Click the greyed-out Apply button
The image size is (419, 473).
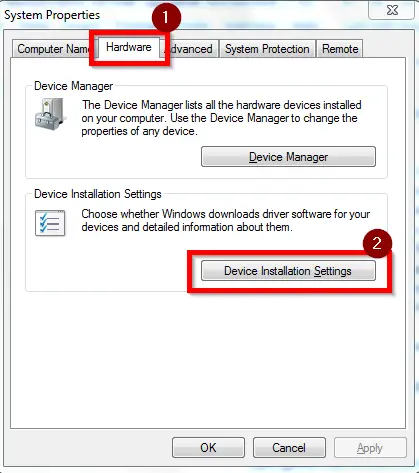click(370, 448)
